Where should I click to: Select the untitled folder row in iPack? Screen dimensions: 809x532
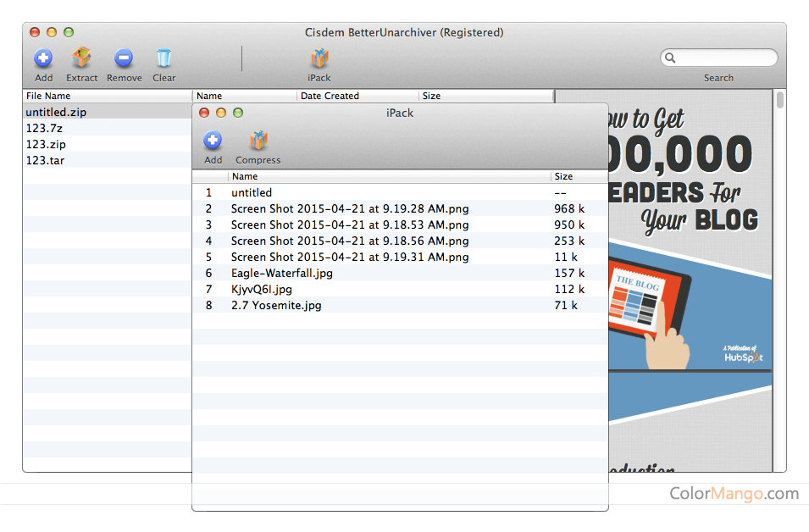coord(252,192)
